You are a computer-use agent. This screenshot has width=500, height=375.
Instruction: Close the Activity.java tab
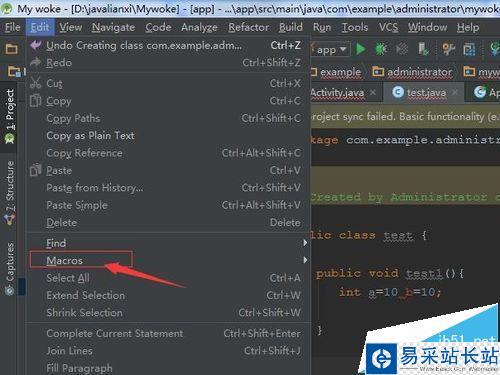point(373,92)
